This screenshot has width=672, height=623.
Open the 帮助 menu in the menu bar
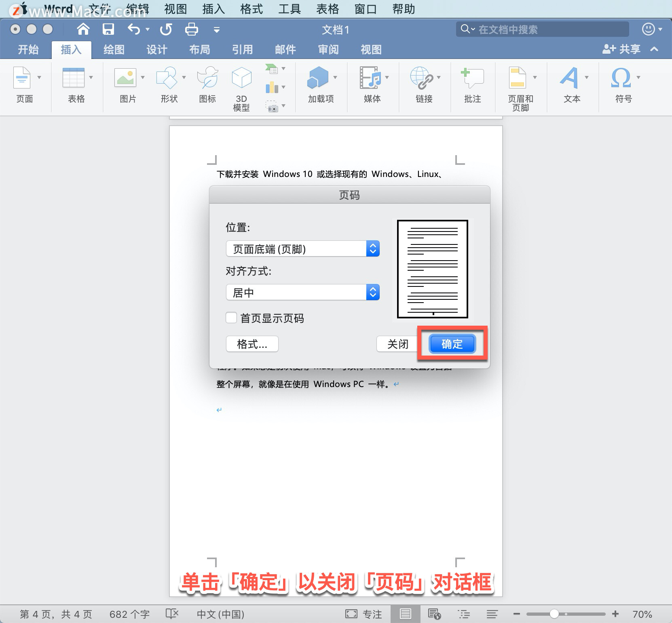(404, 9)
